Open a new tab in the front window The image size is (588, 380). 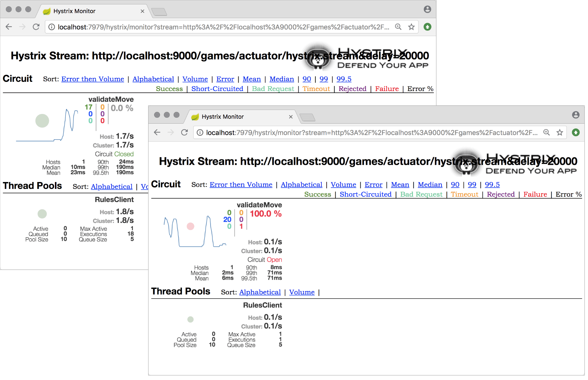point(308,117)
